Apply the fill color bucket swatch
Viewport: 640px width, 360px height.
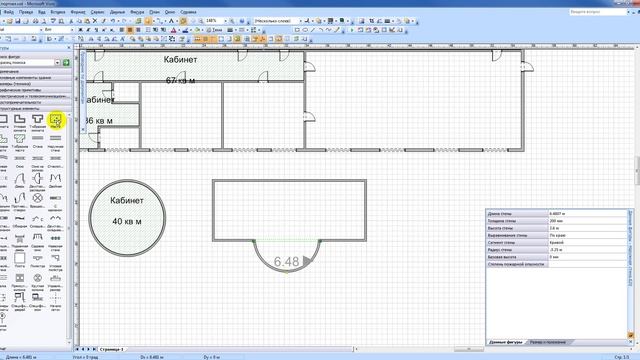197,30
